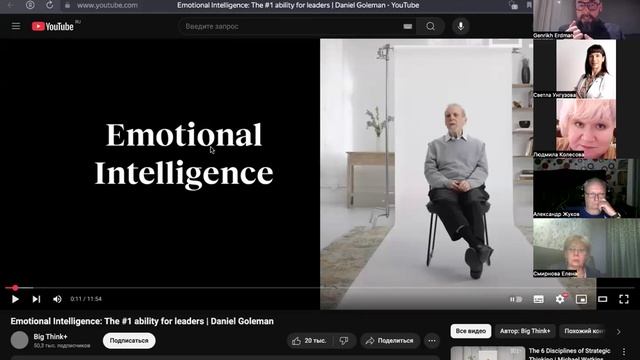The height and width of the screenshot is (360, 640).
Task: Open the player settings gear
Action: (x=560, y=299)
